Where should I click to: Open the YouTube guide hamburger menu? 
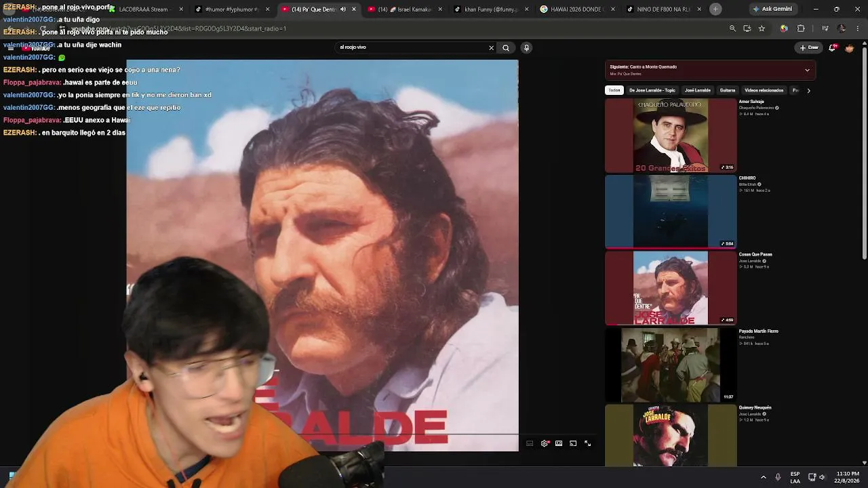tap(10, 48)
